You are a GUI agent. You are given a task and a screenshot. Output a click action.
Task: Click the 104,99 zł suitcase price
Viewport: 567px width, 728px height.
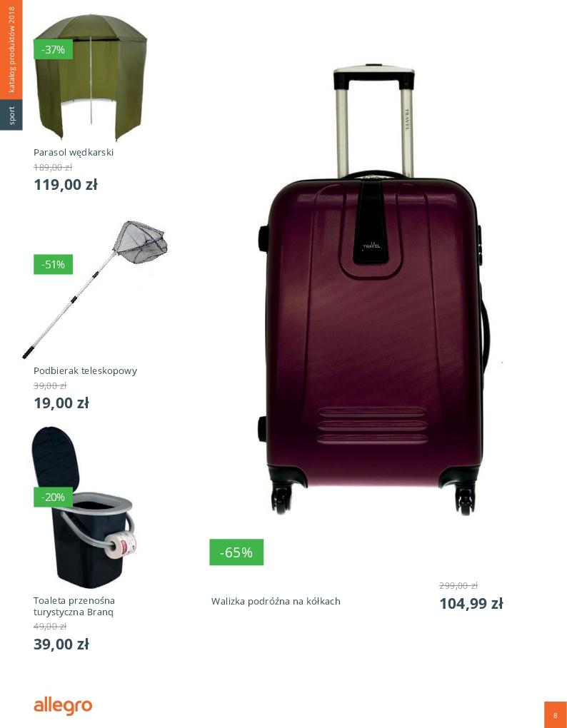[471, 604]
